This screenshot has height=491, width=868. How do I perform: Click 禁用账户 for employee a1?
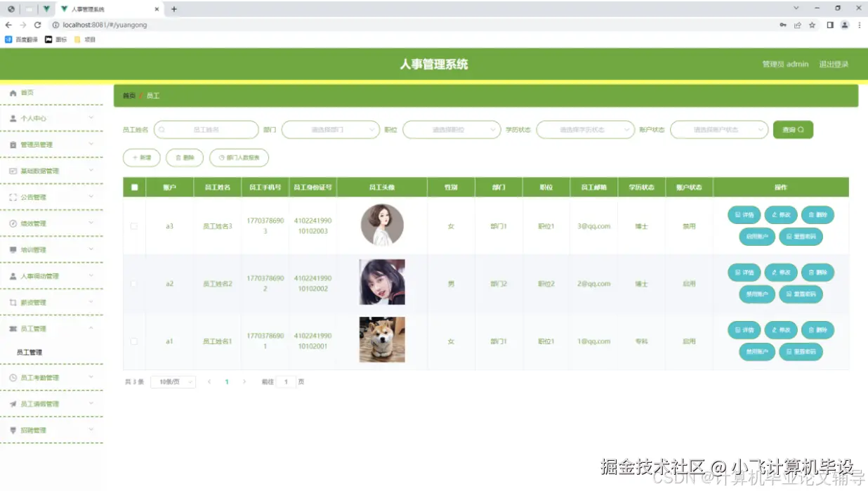tap(757, 352)
